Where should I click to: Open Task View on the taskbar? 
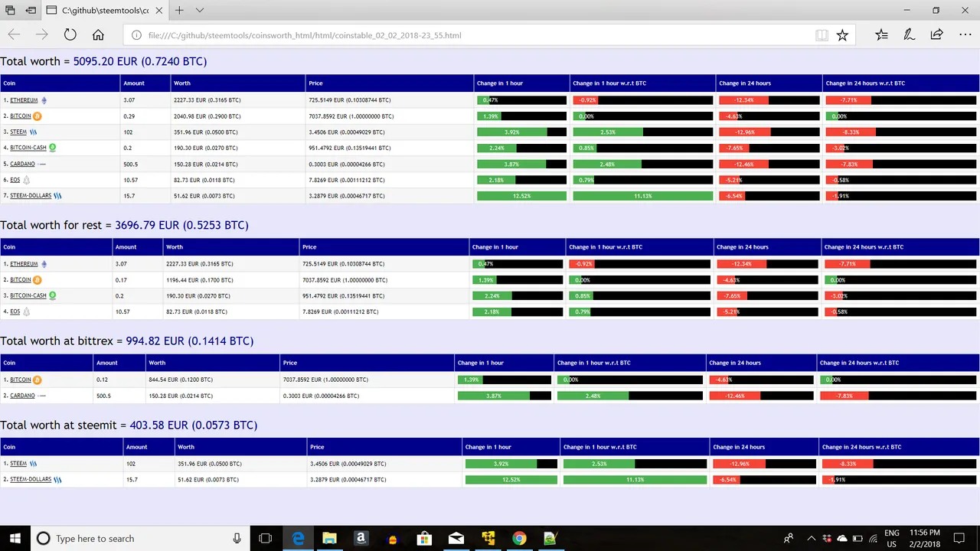click(x=265, y=538)
